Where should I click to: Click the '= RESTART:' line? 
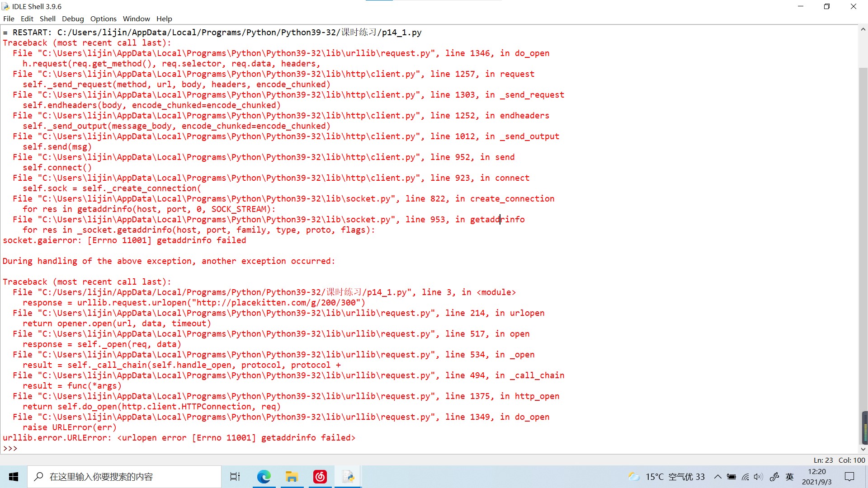[x=212, y=33]
